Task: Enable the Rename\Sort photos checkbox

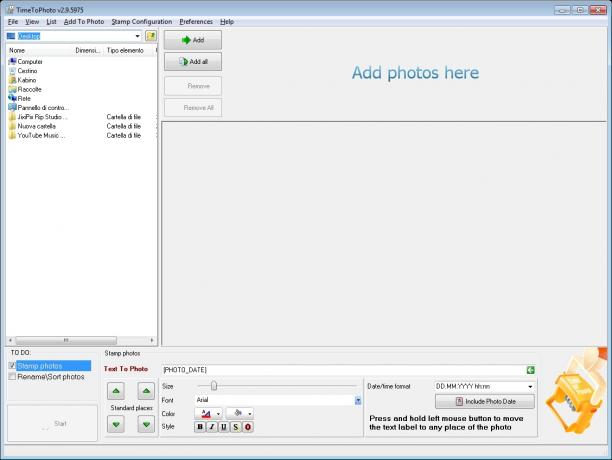Action: click(12, 377)
